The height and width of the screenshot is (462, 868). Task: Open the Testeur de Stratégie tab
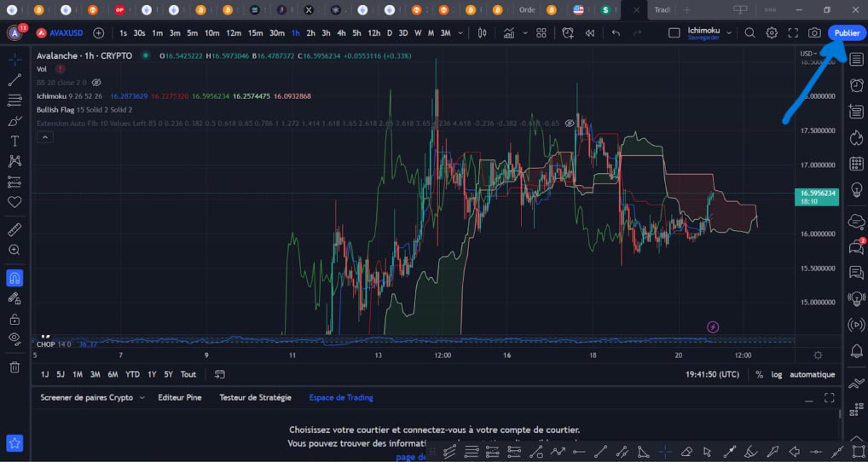click(x=255, y=398)
